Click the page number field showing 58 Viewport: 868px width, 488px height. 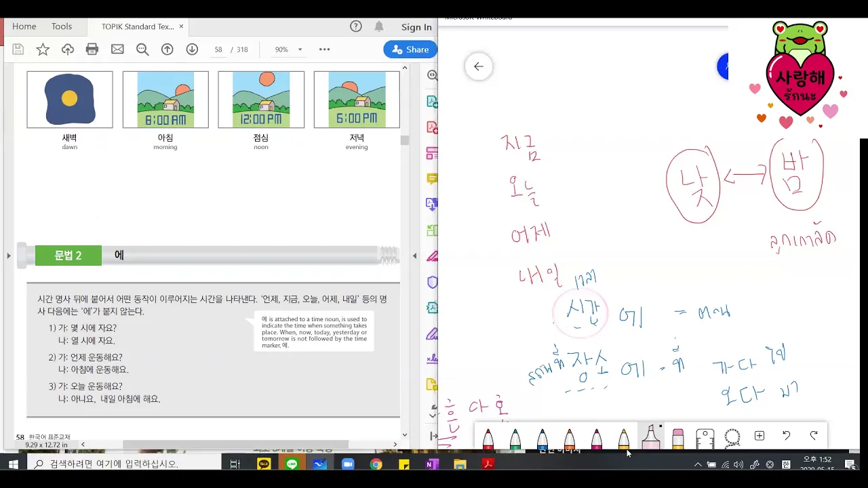click(x=218, y=49)
